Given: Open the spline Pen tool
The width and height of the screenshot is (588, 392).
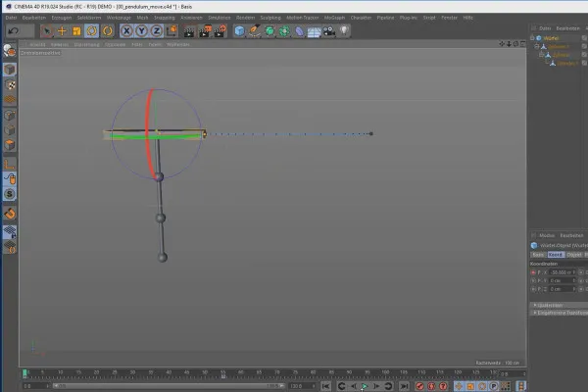Looking at the screenshot, I should coord(254,31).
